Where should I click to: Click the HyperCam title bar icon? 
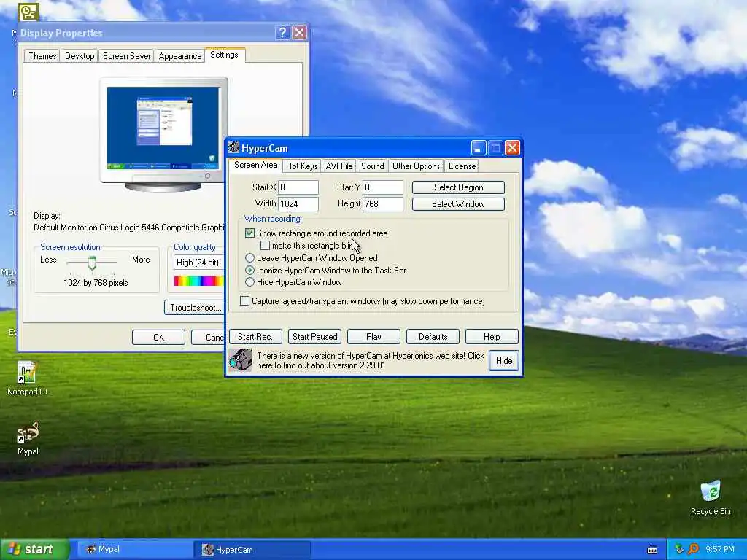tap(233, 147)
